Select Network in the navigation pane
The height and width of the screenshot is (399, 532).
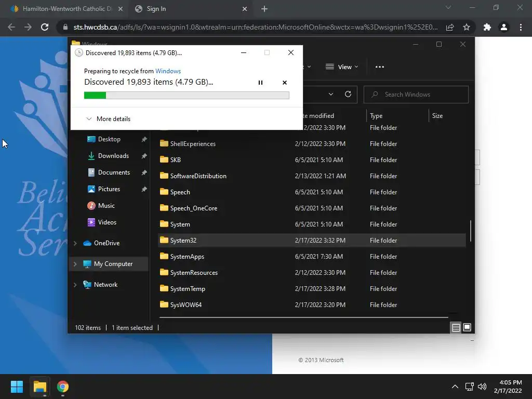(x=105, y=284)
